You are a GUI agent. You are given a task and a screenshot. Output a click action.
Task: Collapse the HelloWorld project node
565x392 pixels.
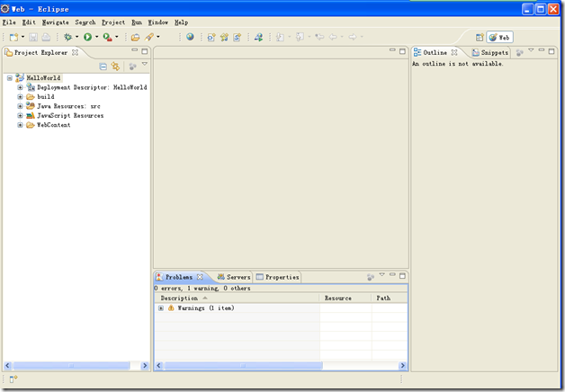pyautogui.click(x=10, y=77)
